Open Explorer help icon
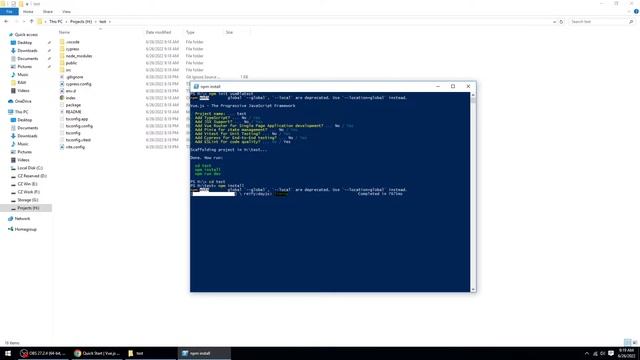The width and height of the screenshot is (640, 360). [x=636, y=11]
